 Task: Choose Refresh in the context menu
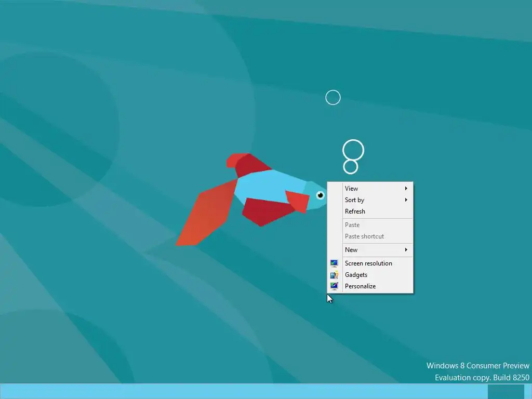[370, 211]
